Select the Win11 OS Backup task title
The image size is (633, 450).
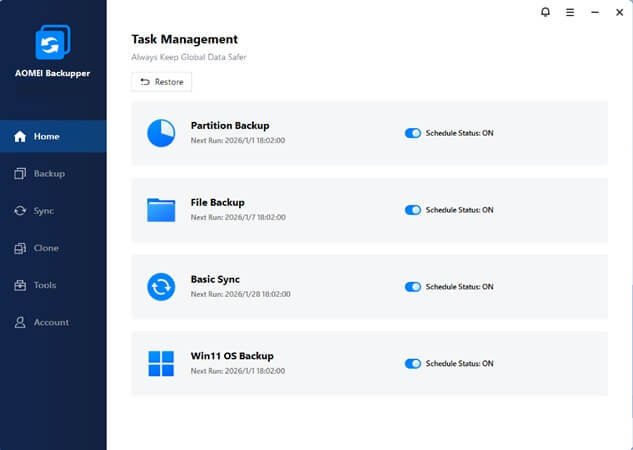click(232, 356)
